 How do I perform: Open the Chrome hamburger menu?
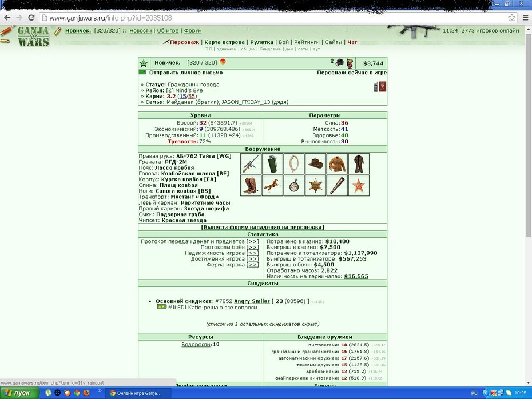(525, 18)
